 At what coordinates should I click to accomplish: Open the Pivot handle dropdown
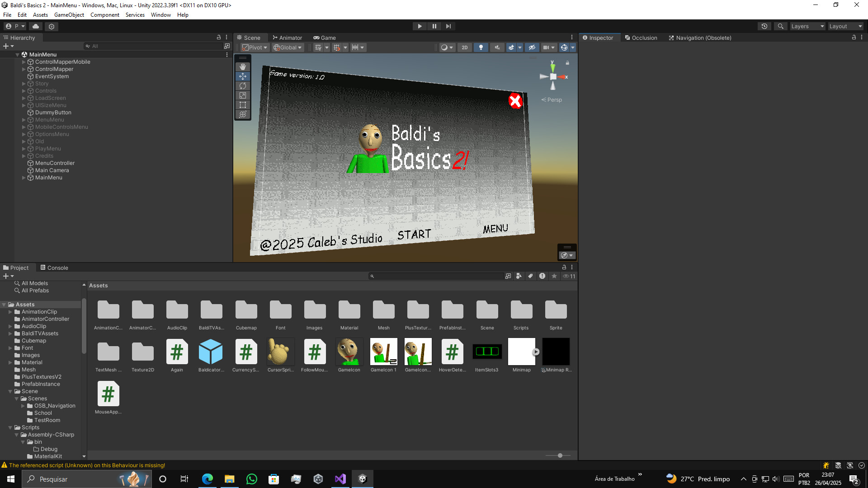click(x=255, y=47)
